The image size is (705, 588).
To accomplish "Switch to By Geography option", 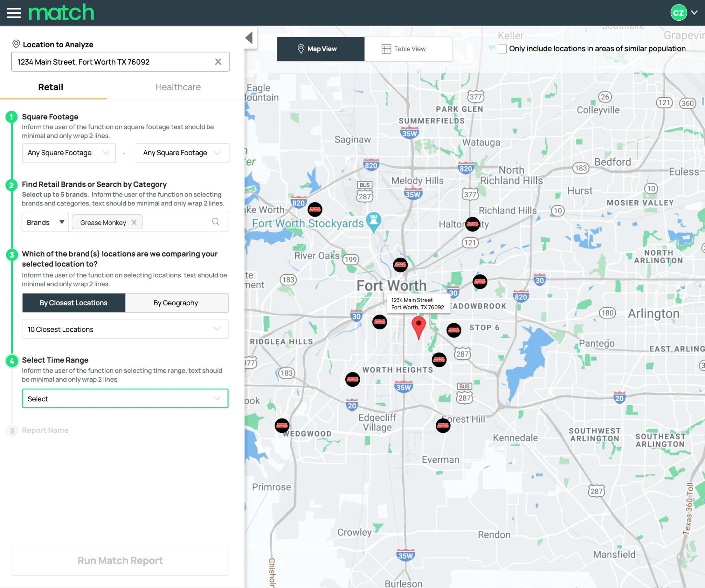I will pyautogui.click(x=177, y=303).
